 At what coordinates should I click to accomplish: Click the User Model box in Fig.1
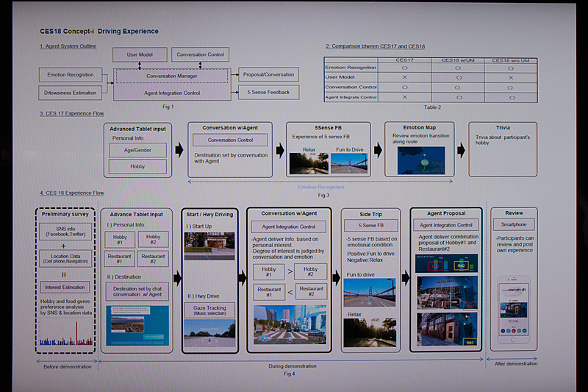[140, 54]
